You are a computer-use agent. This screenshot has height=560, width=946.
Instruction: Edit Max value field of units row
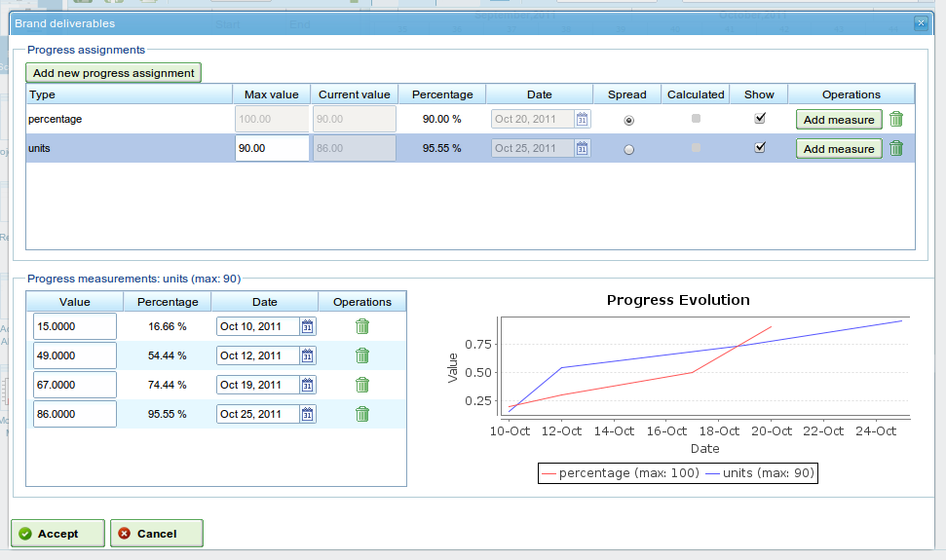(272, 148)
